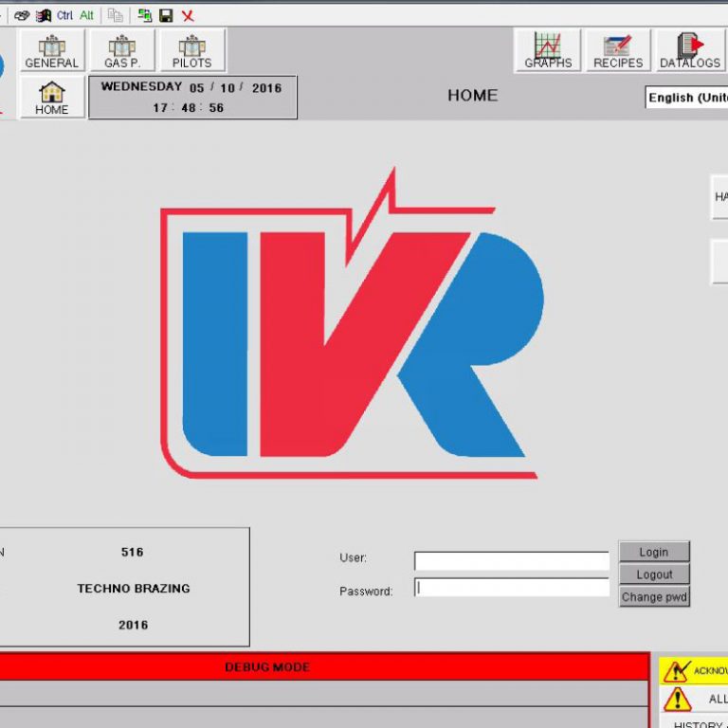
Task: Click the connection options icon in viewer toolbar
Action: tap(22, 16)
